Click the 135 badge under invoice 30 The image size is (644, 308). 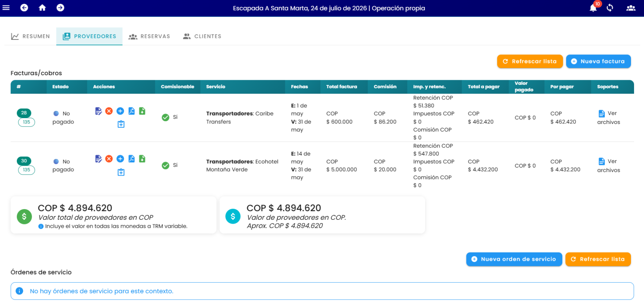pyautogui.click(x=26, y=170)
